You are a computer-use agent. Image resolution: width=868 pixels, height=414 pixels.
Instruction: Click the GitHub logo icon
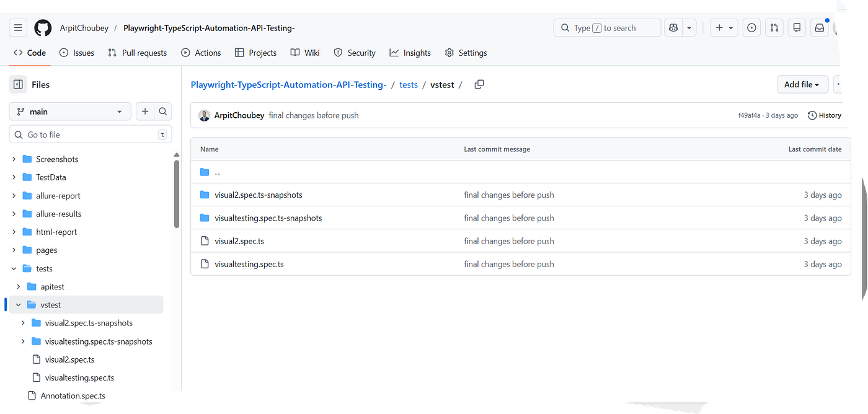(43, 28)
